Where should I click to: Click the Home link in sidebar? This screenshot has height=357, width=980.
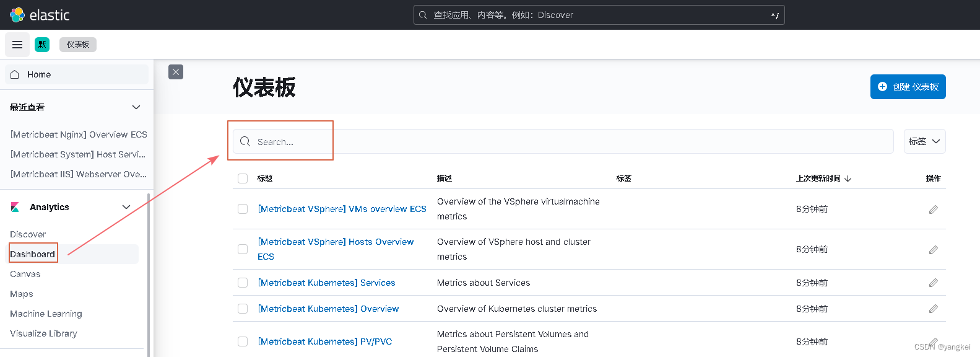pos(77,74)
